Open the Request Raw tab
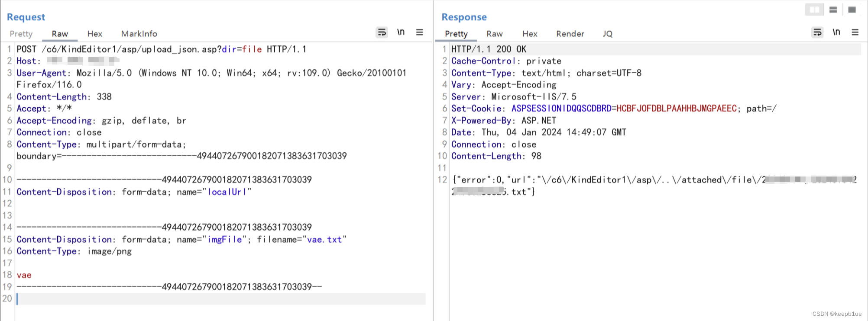This screenshot has height=321, width=868. [60, 34]
